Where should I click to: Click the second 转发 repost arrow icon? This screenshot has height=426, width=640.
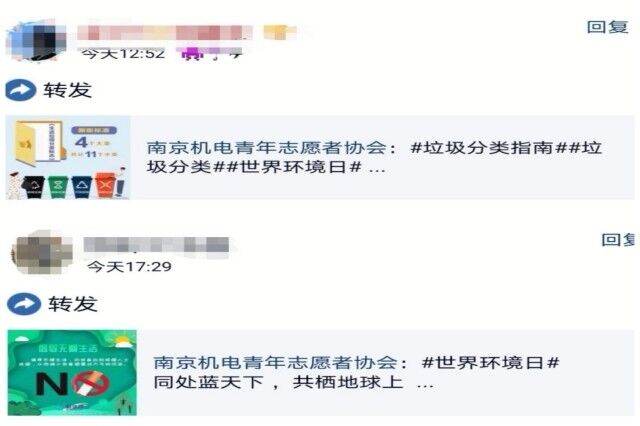tap(24, 304)
